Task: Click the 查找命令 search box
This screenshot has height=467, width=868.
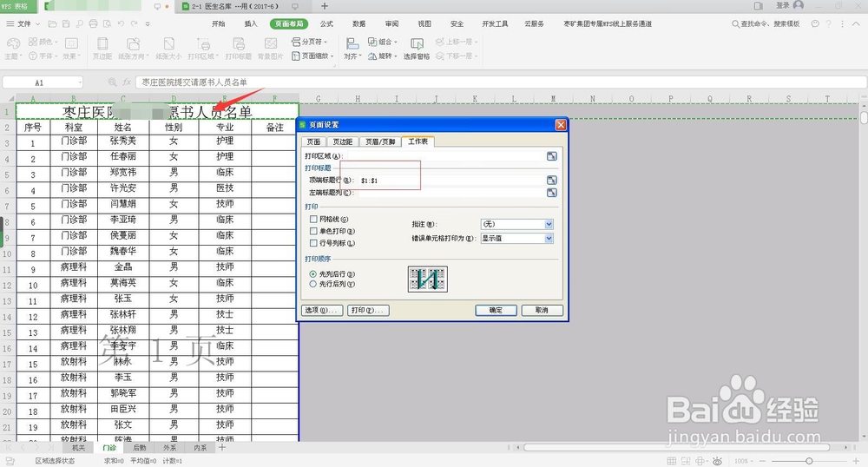Action: point(766,23)
